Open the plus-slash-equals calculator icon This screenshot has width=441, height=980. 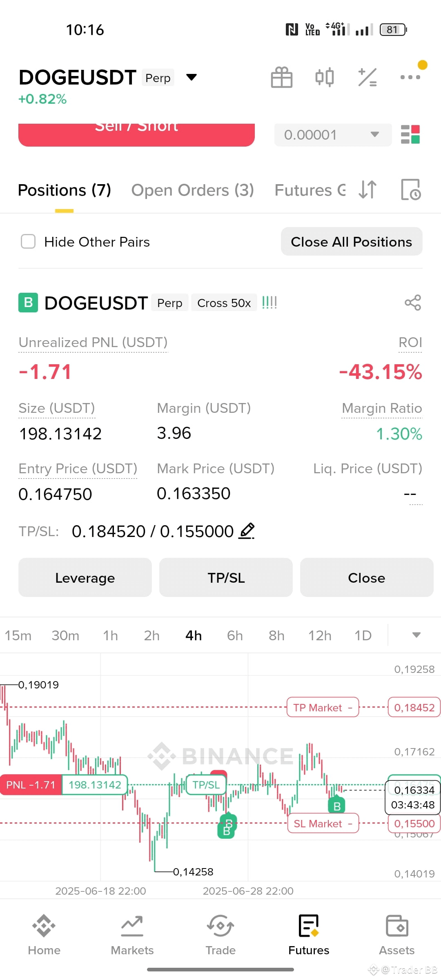(367, 77)
